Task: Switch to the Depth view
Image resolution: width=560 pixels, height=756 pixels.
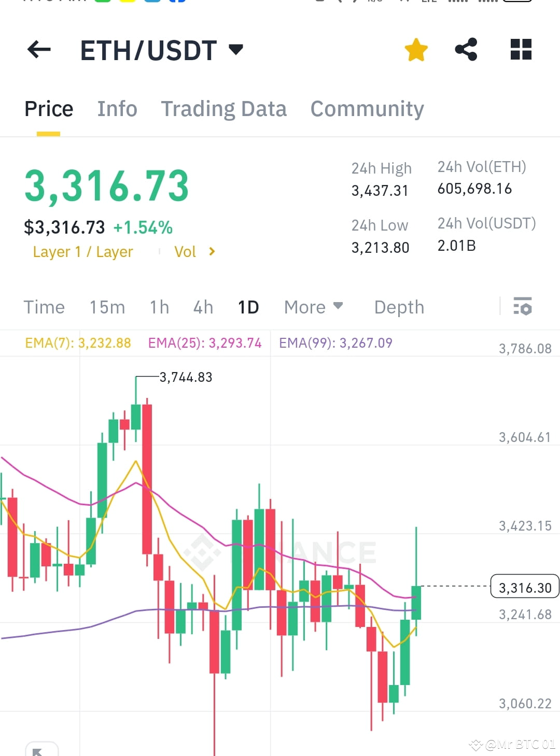Action: pyautogui.click(x=399, y=307)
